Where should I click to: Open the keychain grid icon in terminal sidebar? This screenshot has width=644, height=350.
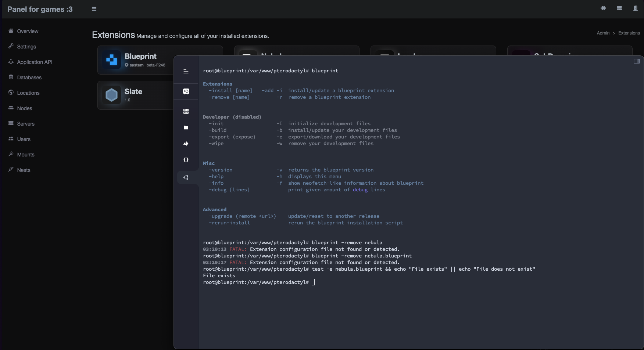point(186,111)
